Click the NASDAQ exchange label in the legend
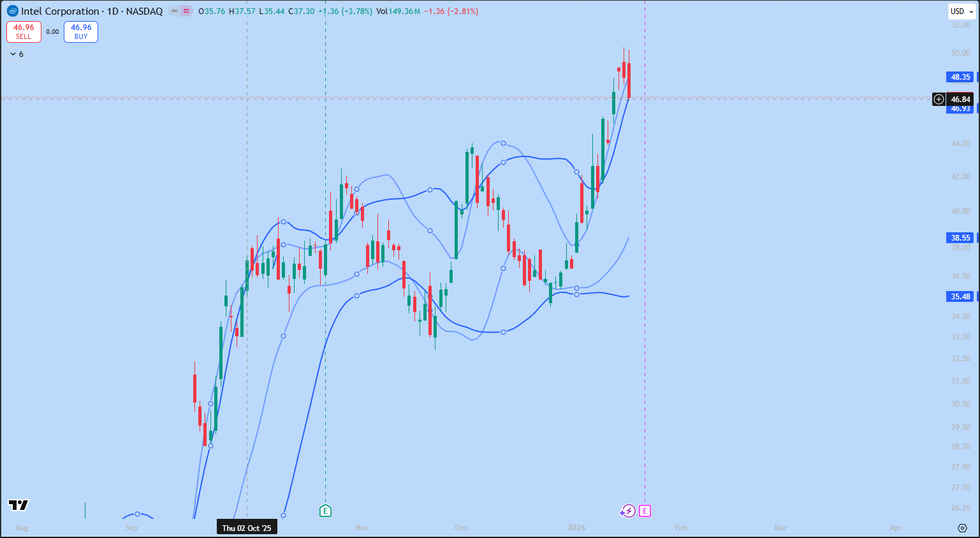 point(143,11)
